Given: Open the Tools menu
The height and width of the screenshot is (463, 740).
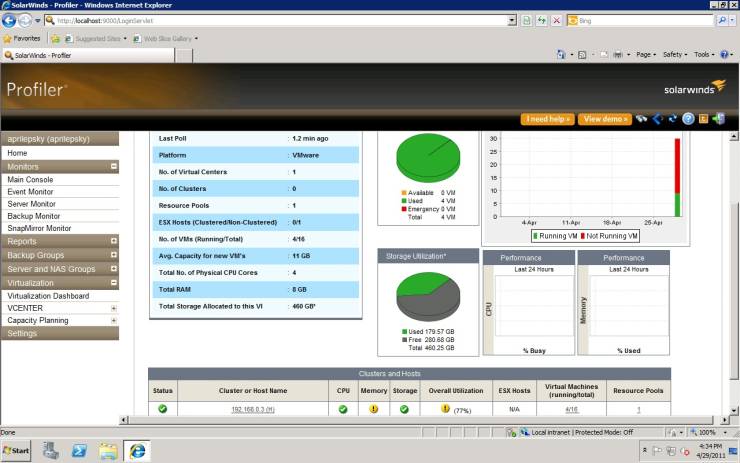Looking at the screenshot, I should [704, 55].
